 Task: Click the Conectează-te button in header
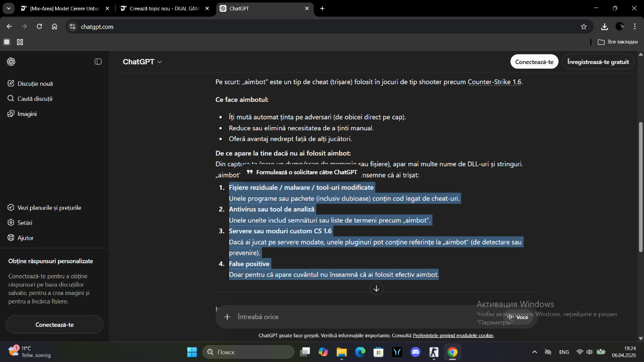(534, 62)
